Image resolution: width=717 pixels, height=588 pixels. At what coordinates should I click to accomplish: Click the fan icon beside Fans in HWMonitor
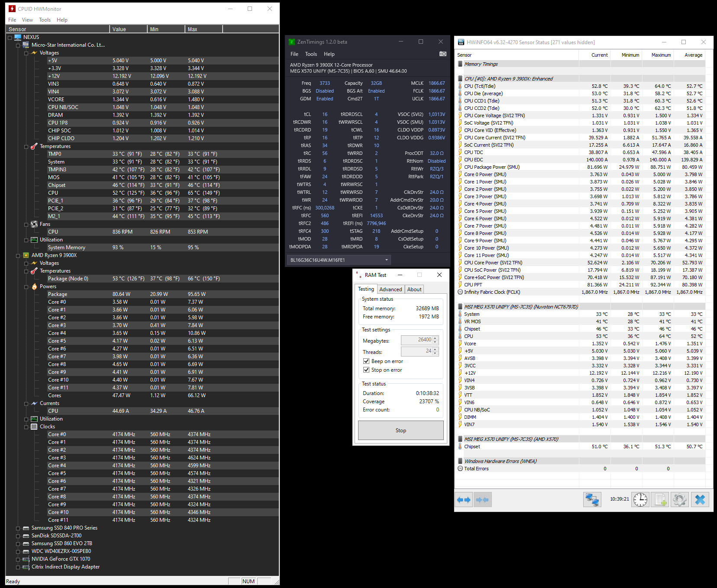pyautogui.click(x=34, y=224)
